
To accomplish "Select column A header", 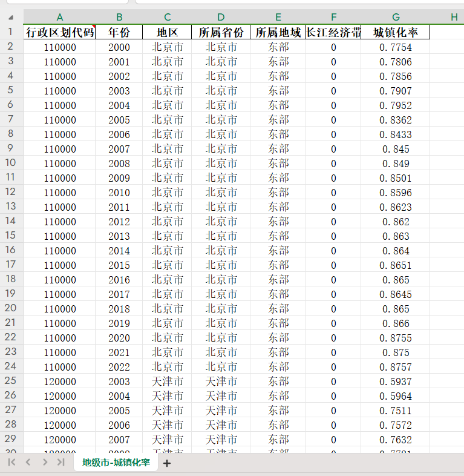I will tap(59, 17).
